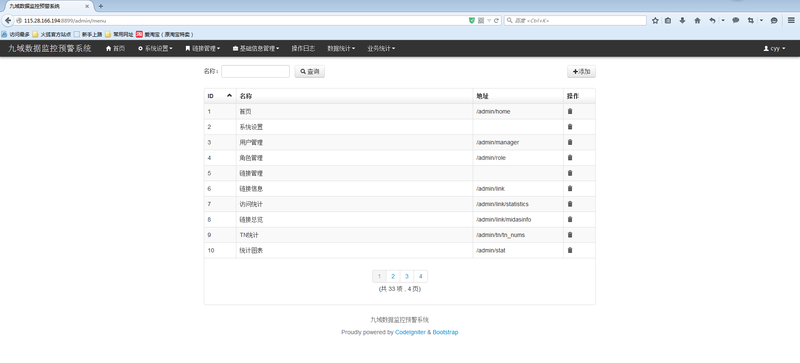Open the undo history dropdown arrow
Screen dimensions: 800x363
click(722, 20)
